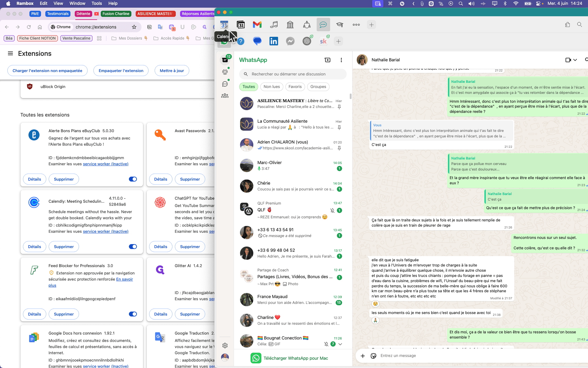
Task: Open the emoji picker in message bar
Action: [374, 356]
